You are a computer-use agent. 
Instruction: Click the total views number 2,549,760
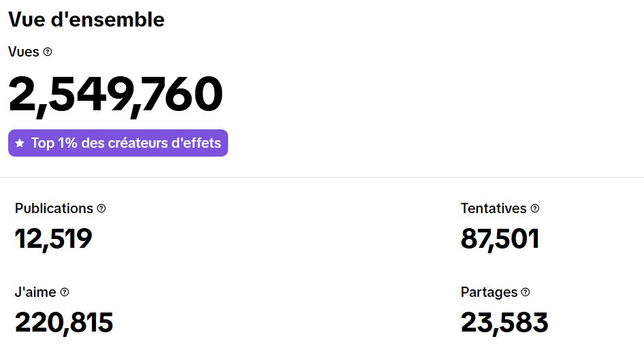click(116, 95)
